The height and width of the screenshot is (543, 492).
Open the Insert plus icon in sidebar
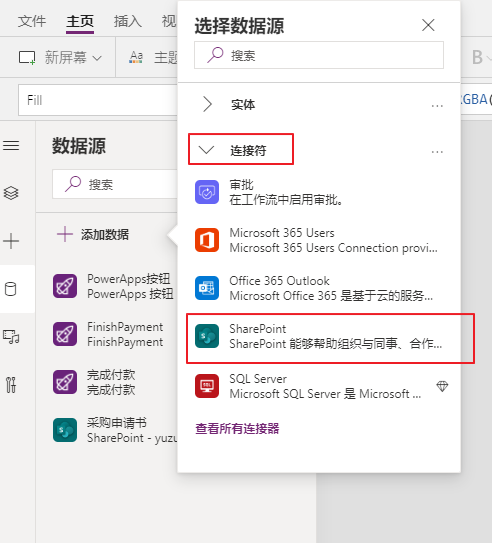pyautogui.click(x=11, y=241)
